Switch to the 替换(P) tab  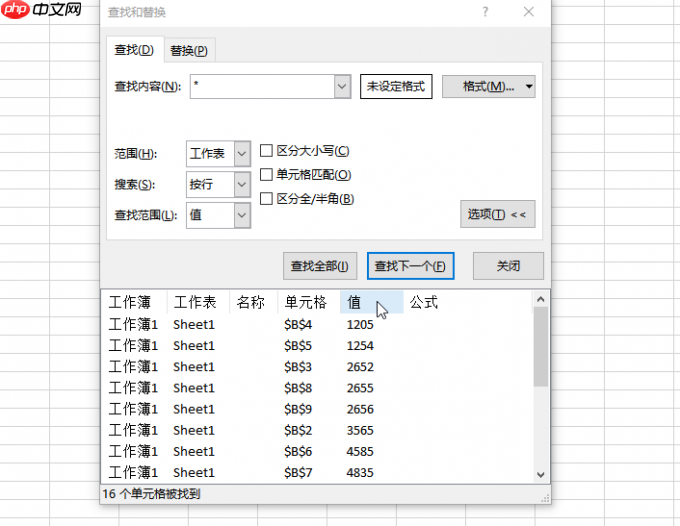click(189, 51)
